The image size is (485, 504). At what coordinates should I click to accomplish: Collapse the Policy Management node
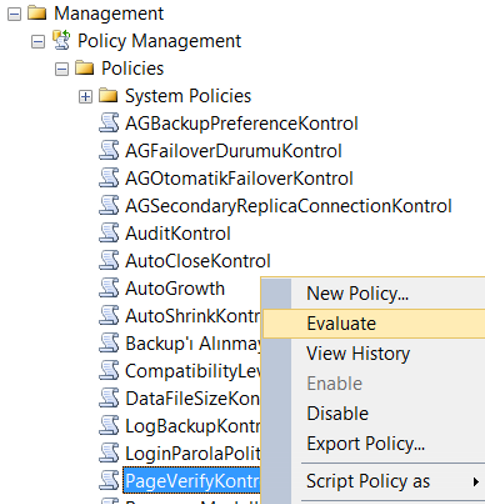(38, 42)
